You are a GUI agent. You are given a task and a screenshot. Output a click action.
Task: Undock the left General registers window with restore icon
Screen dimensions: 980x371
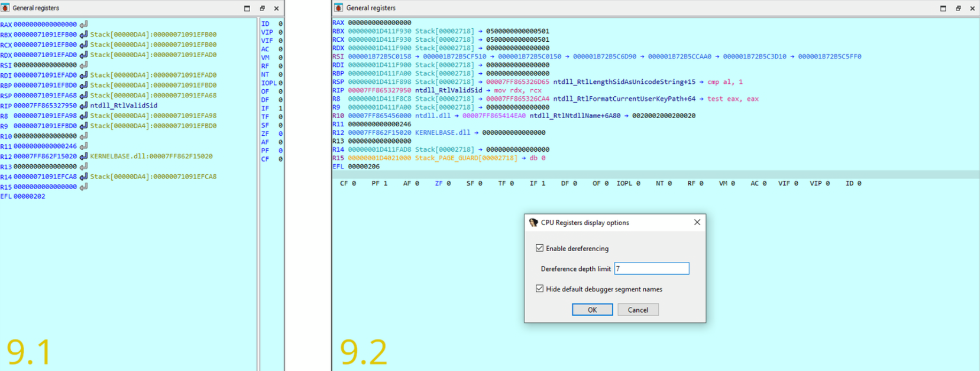[262, 8]
